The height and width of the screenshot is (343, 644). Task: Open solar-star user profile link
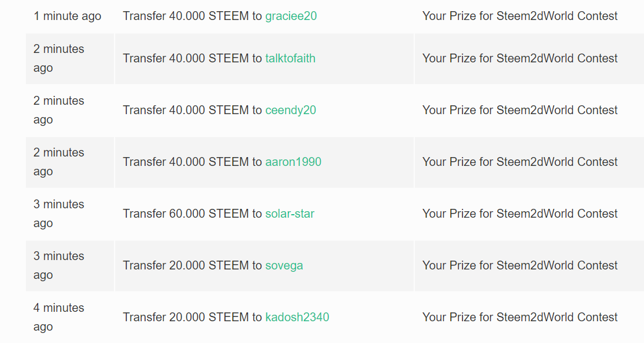(x=290, y=214)
